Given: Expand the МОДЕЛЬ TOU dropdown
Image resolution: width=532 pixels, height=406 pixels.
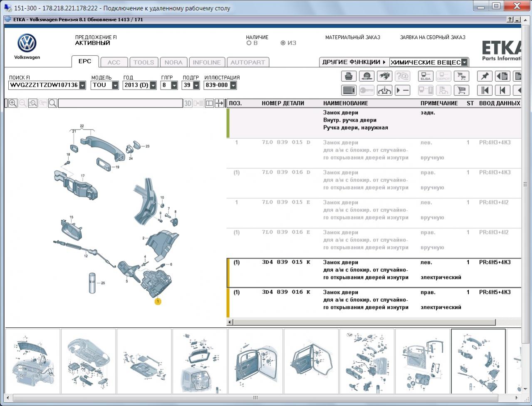Looking at the screenshot, I should pos(115,85).
